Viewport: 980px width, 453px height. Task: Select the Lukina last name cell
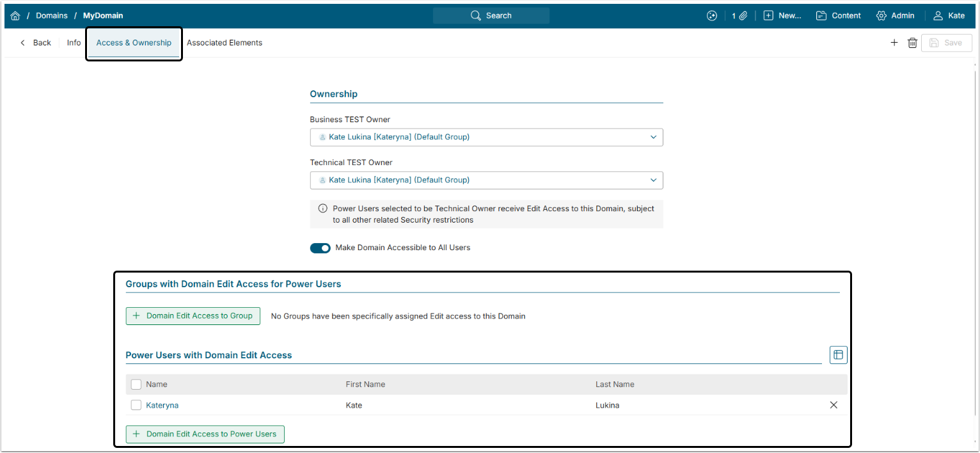pos(607,405)
